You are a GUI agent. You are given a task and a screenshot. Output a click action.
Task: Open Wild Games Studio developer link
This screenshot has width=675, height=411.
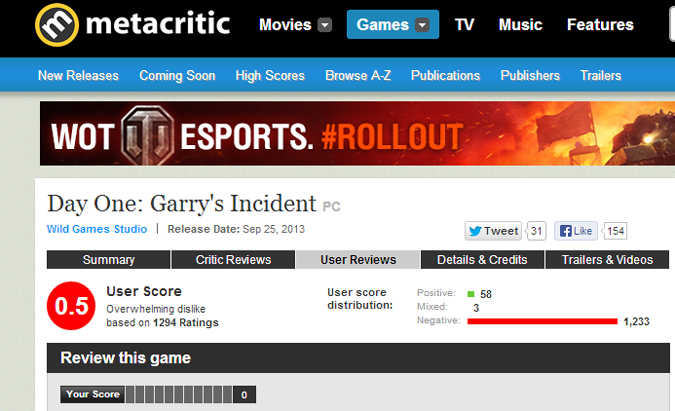click(97, 229)
